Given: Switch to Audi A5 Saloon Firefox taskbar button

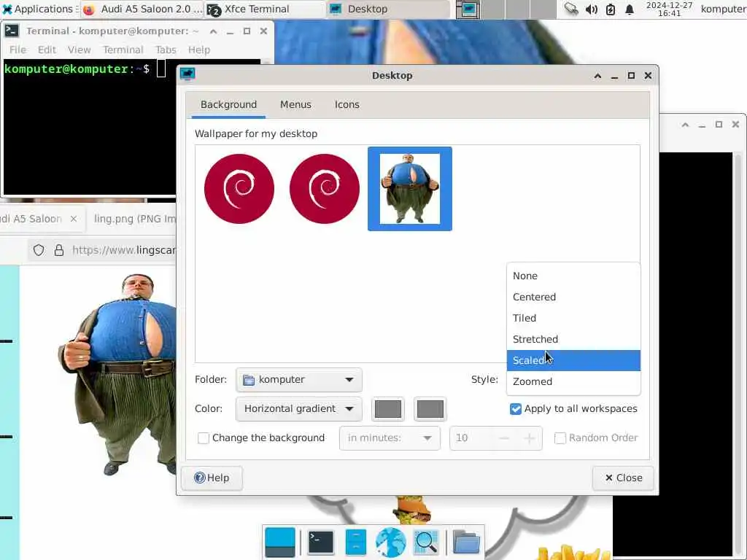Looking at the screenshot, I should pyautogui.click(x=143, y=9).
